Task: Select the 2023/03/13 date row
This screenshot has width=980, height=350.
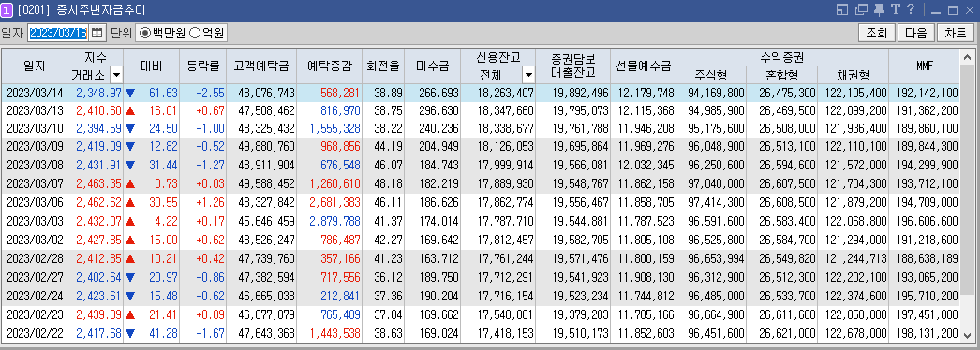Action: tap(480, 111)
